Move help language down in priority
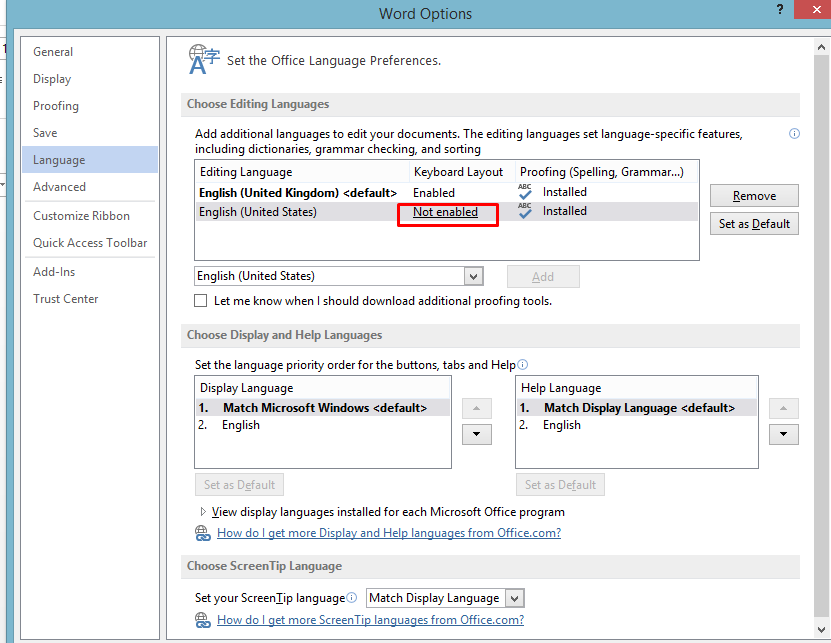Screen dimensions: 831x643 tap(783, 434)
